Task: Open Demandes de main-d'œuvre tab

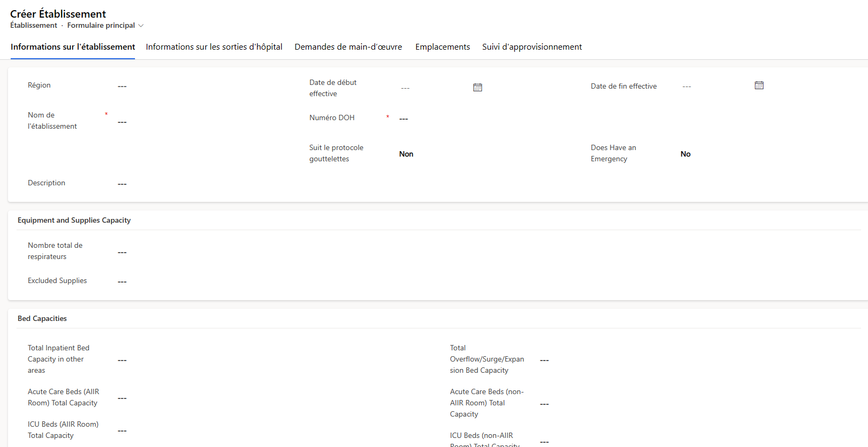Action: (x=348, y=47)
